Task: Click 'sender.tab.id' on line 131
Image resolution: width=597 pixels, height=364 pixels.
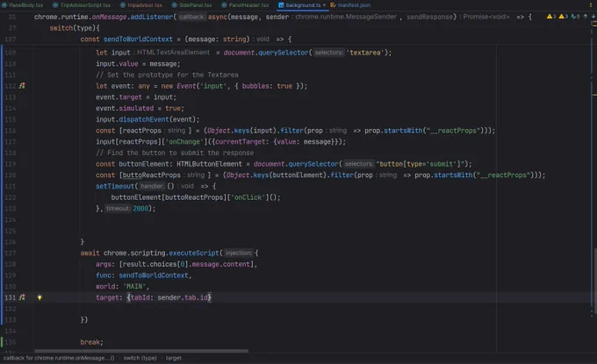Action: tap(183, 297)
